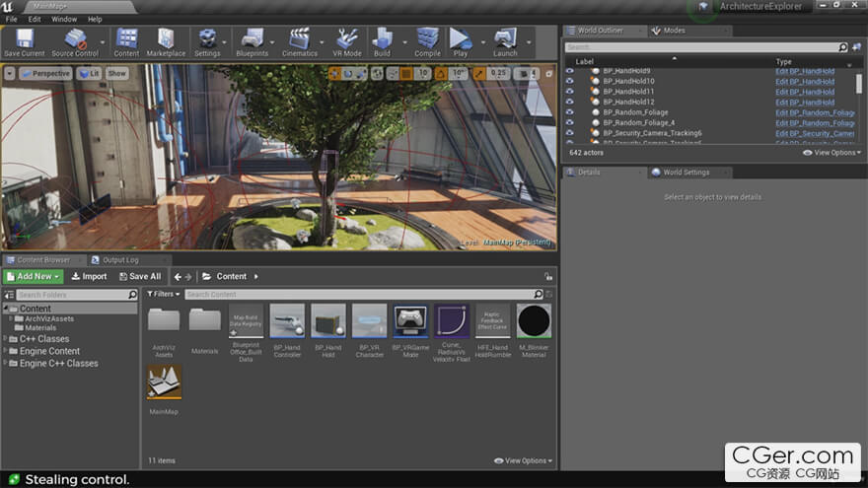Open Source Control from the toolbar
The image size is (868, 488).
[75, 40]
